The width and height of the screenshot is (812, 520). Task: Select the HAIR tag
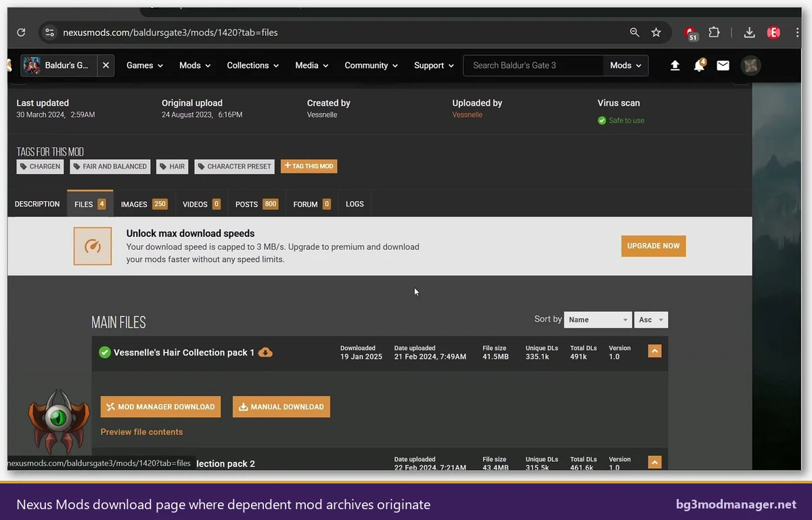pos(173,167)
